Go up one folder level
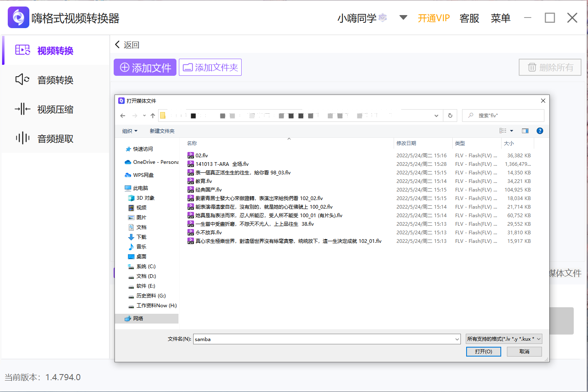The height and width of the screenshot is (392, 588). point(153,116)
